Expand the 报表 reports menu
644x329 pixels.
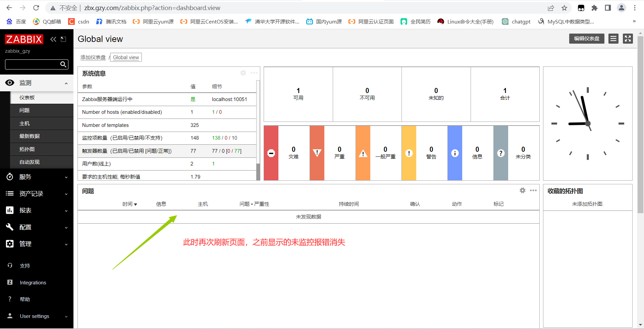pyautogui.click(x=37, y=210)
